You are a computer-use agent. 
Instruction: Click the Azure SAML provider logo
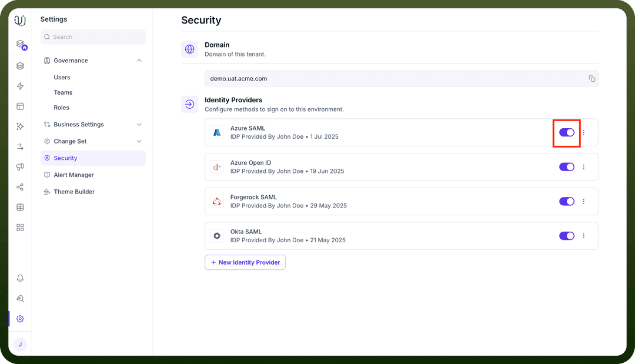pos(217,132)
